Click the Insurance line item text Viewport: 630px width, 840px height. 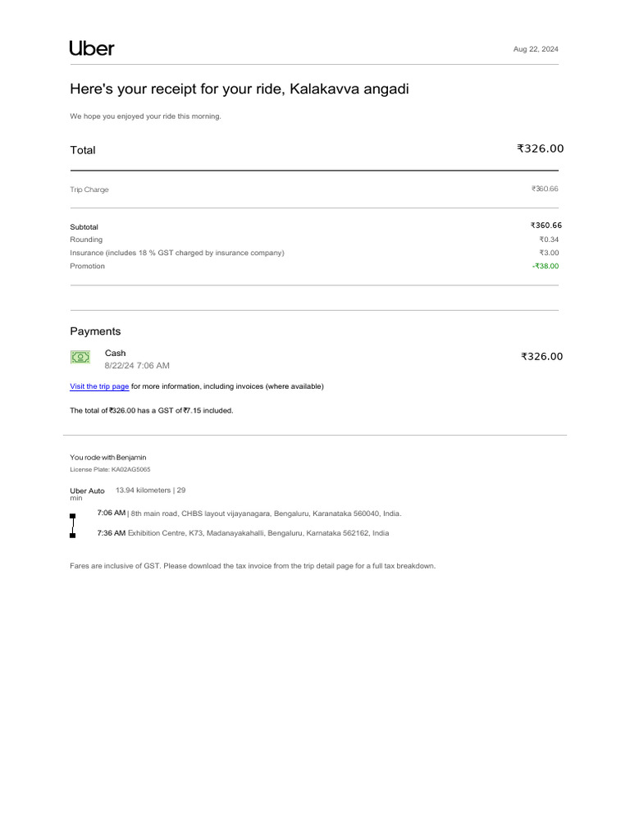click(177, 253)
